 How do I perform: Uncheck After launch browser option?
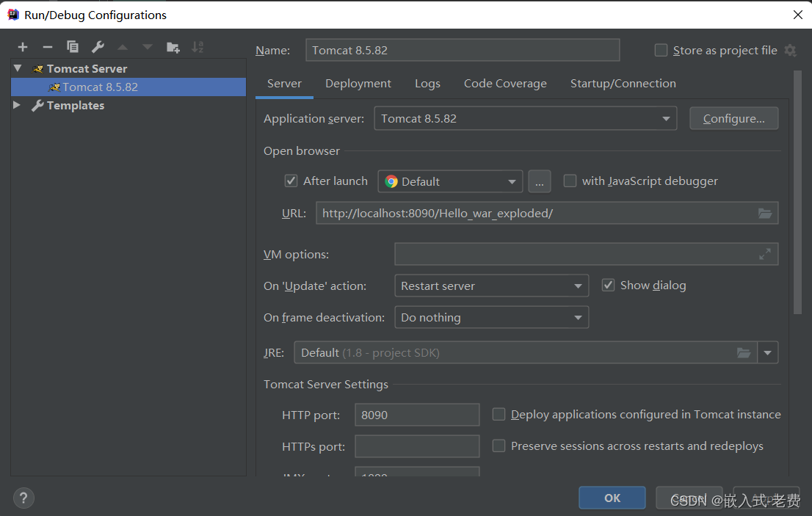(291, 181)
